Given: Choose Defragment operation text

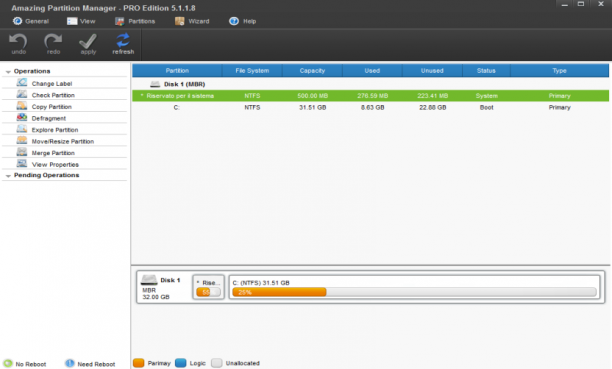Looking at the screenshot, I should click(x=49, y=118).
